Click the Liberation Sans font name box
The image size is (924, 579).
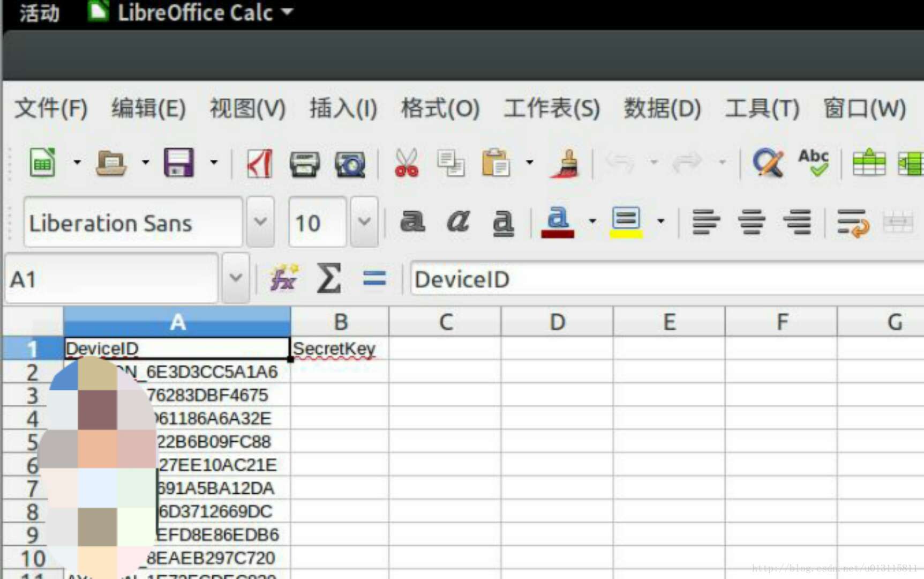pos(133,222)
